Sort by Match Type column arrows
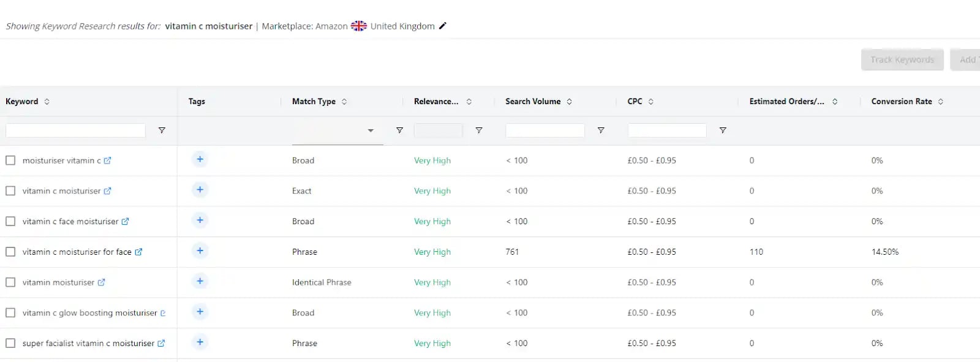Image resolution: width=980 pixels, height=362 pixels. [344, 102]
